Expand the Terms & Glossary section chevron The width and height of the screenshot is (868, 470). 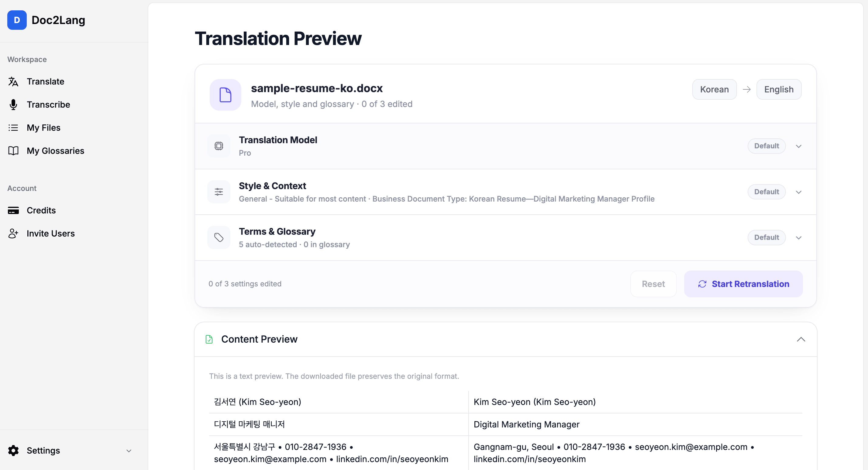click(799, 238)
